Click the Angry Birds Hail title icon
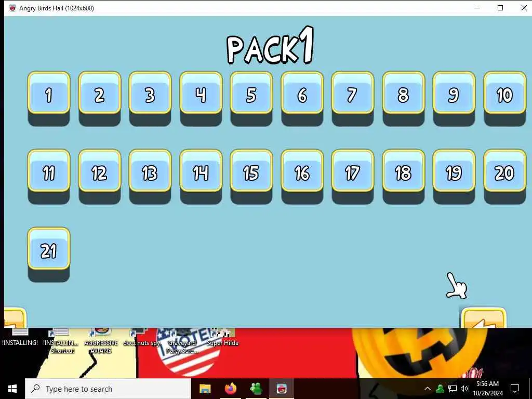532x399 pixels. pyautogui.click(x=12, y=8)
